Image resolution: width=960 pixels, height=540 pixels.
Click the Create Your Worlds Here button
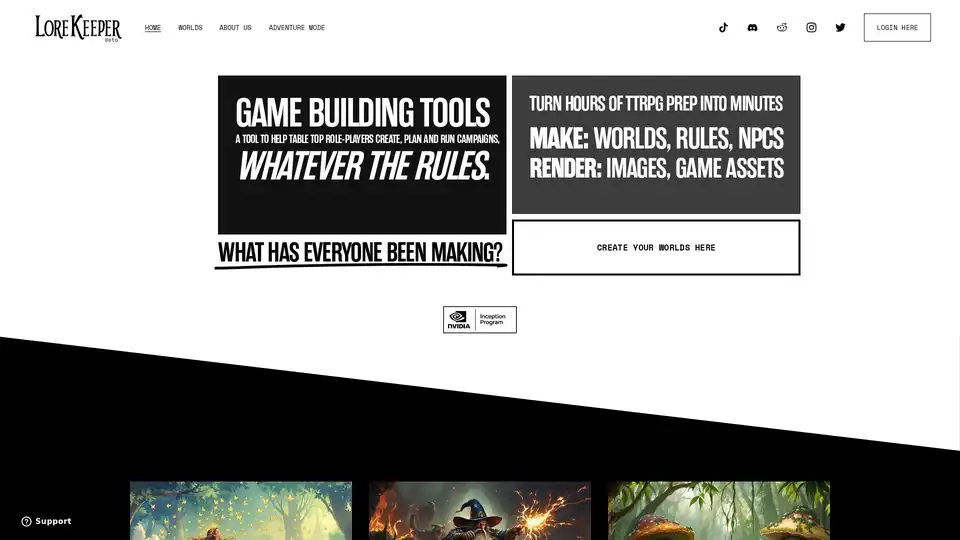(656, 247)
